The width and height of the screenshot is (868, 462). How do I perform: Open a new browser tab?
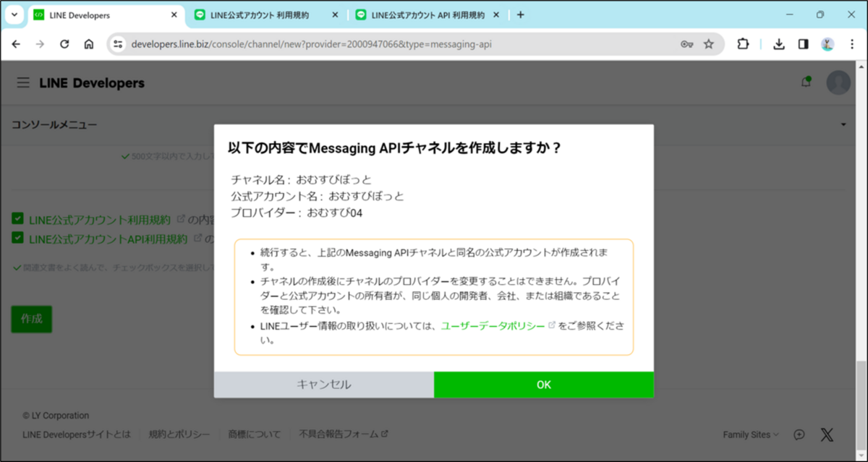click(x=521, y=15)
